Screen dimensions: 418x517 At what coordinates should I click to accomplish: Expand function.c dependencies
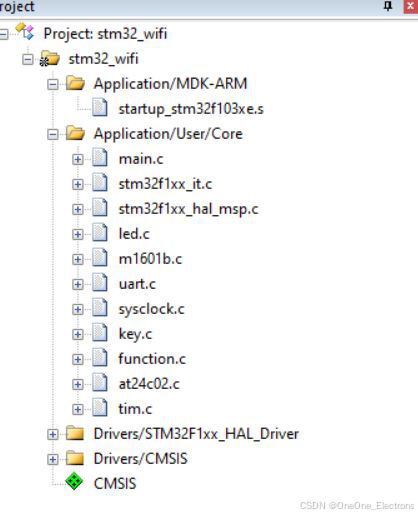pyautogui.click(x=78, y=359)
